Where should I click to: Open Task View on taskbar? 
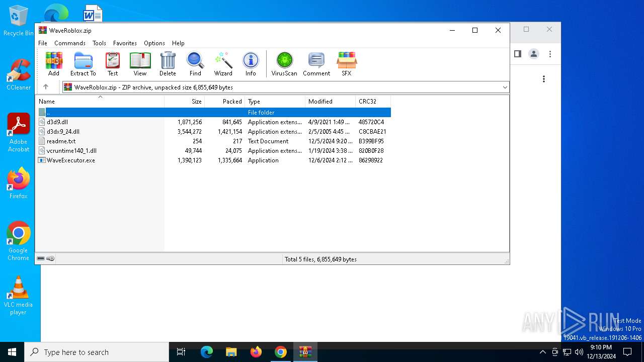tap(181, 352)
